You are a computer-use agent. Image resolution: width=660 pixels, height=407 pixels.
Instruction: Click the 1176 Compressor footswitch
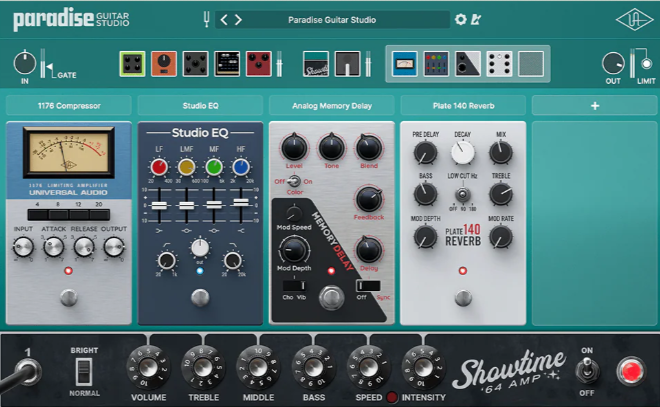pos(69,298)
